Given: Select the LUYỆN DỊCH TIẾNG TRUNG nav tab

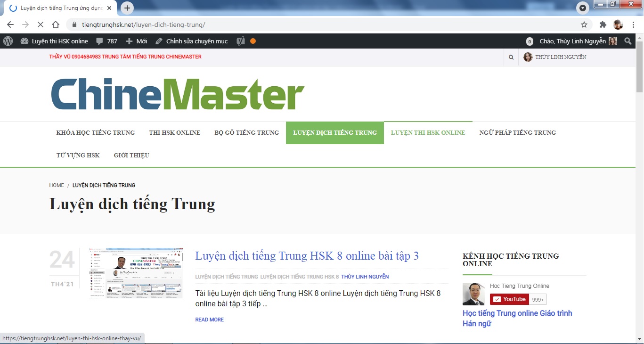Looking at the screenshot, I should point(335,132).
